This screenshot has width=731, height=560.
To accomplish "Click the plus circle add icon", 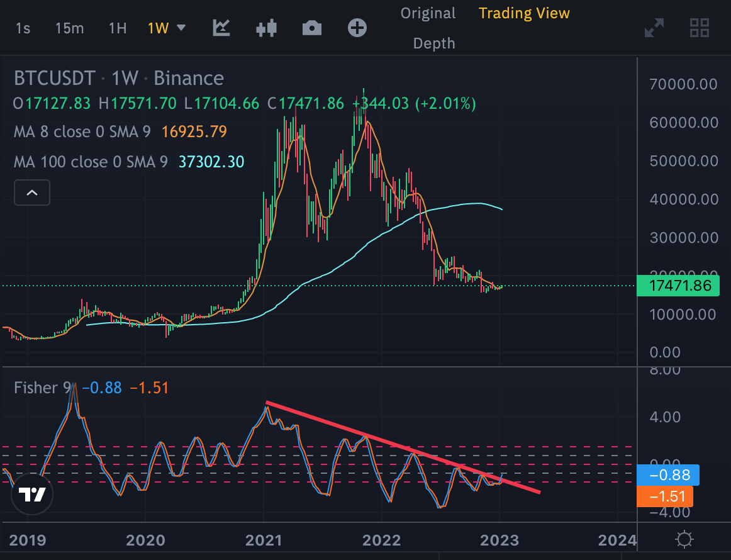I will 357,28.
